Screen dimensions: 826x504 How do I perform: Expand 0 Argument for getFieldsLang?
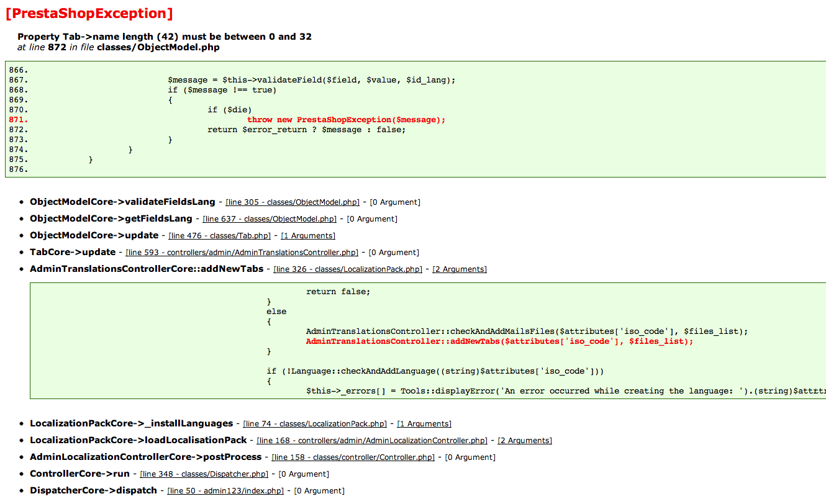click(x=372, y=219)
